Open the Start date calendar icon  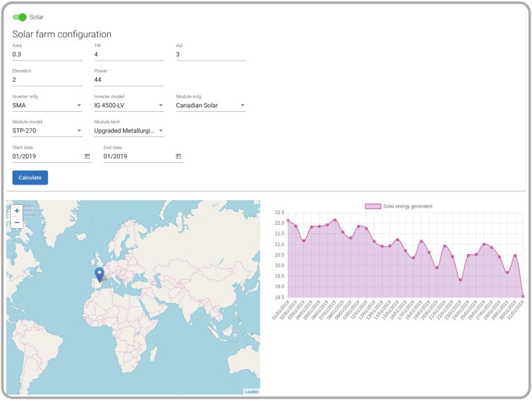87,156
